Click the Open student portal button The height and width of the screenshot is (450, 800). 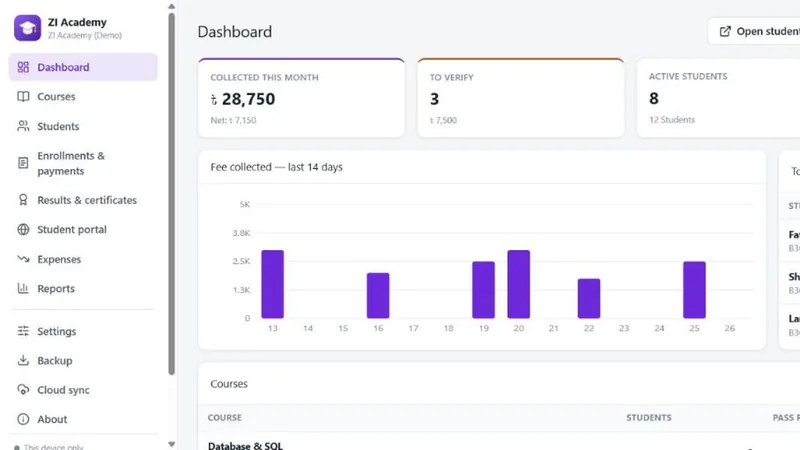tap(754, 31)
